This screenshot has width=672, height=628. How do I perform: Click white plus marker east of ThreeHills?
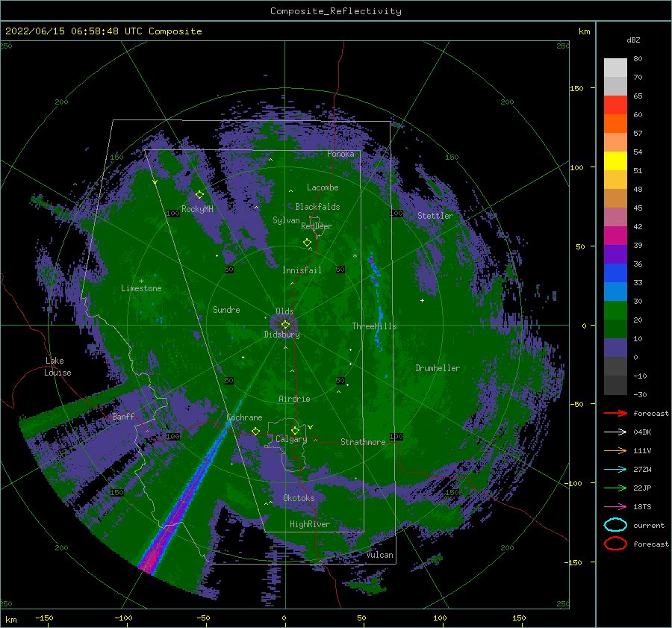point(422,300)
